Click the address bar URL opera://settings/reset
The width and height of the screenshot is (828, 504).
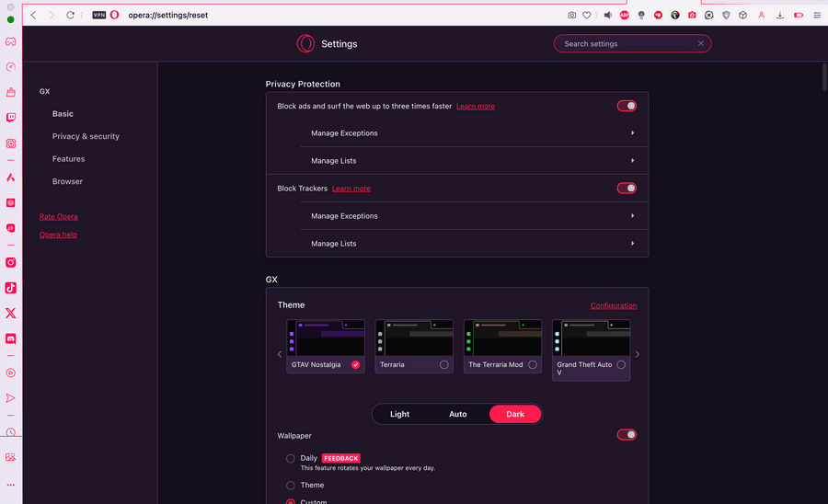168,16
